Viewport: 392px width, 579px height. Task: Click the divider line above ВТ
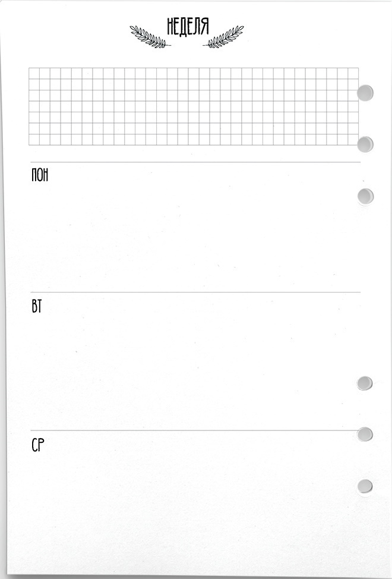(x=195, y=292)
